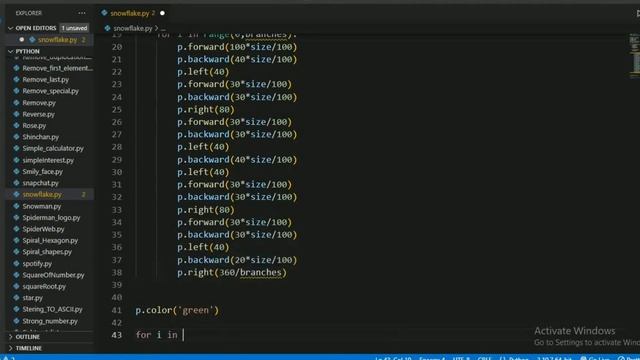Open Remove_last.py from explorer
The height and width of the screenshot is (360, 640).
(x=46, y=80)
